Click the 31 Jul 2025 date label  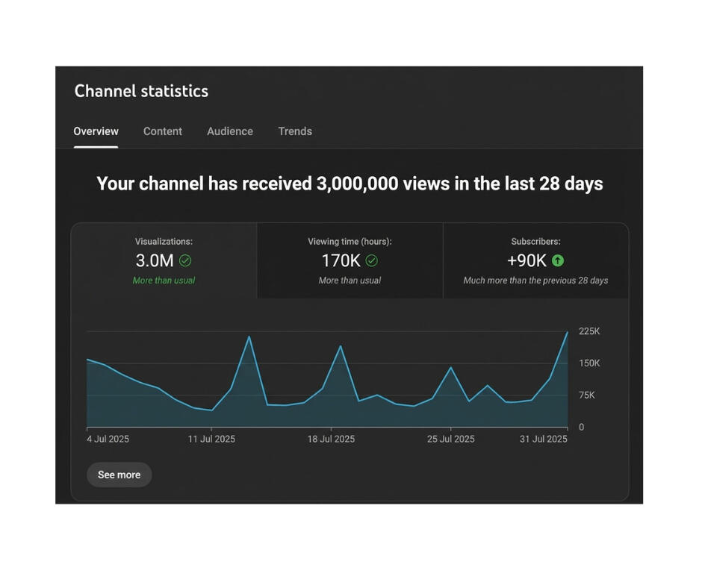[543, 439]
